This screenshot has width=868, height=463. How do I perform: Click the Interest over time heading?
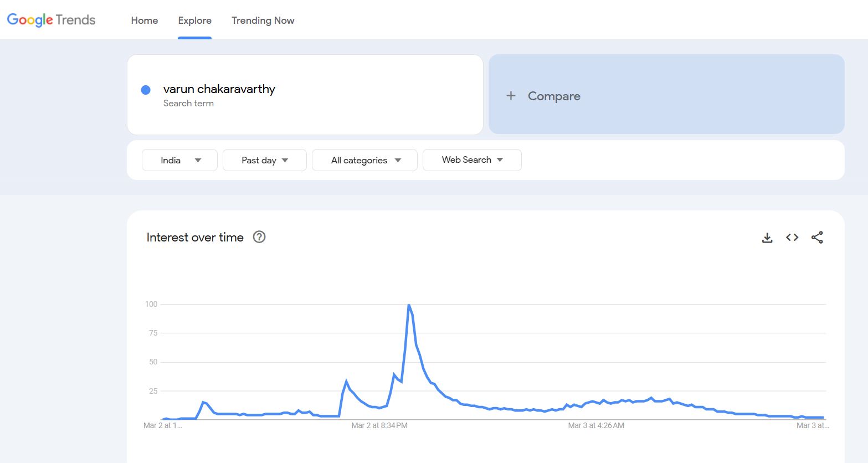point(195,237)
